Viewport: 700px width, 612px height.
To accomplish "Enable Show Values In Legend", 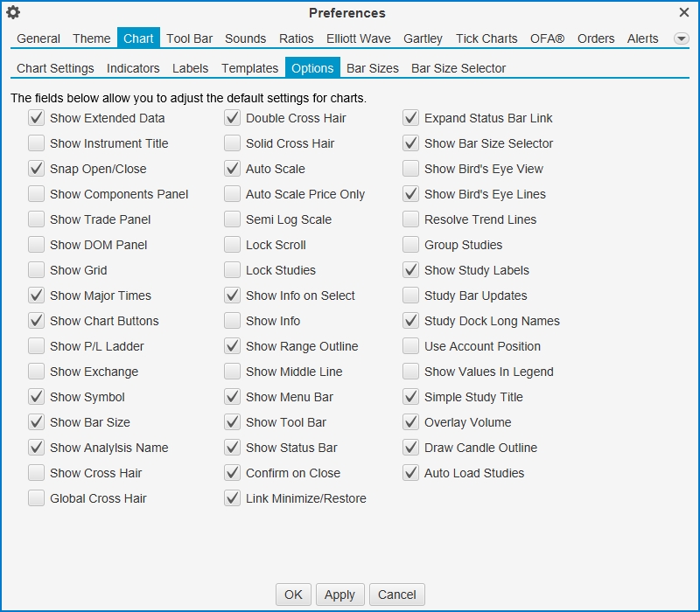I will coord(410,372).
